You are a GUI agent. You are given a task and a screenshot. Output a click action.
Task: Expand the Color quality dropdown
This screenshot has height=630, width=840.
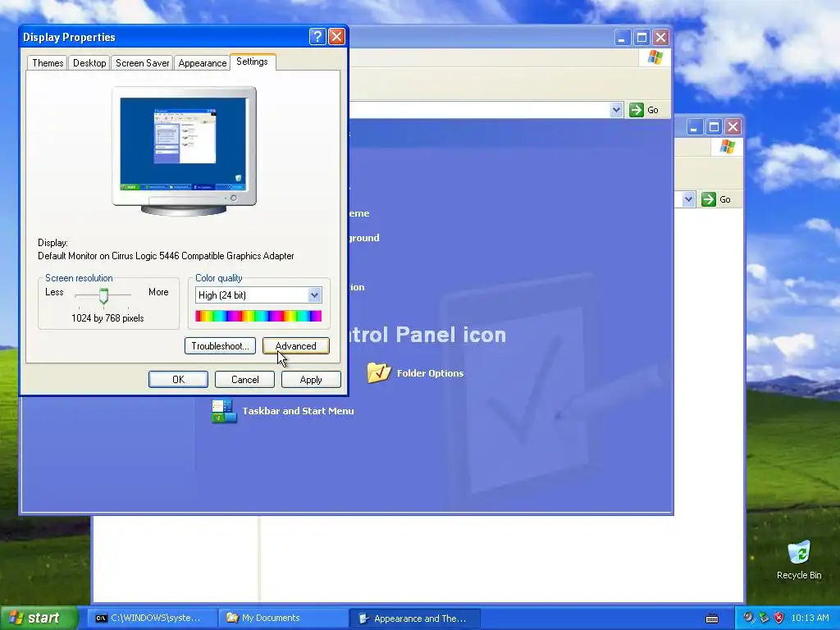(314, 295)
